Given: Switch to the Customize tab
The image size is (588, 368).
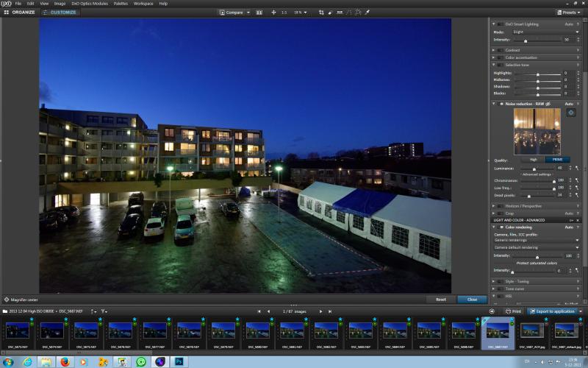Looking at the screenshot, I should click(60, 13).
